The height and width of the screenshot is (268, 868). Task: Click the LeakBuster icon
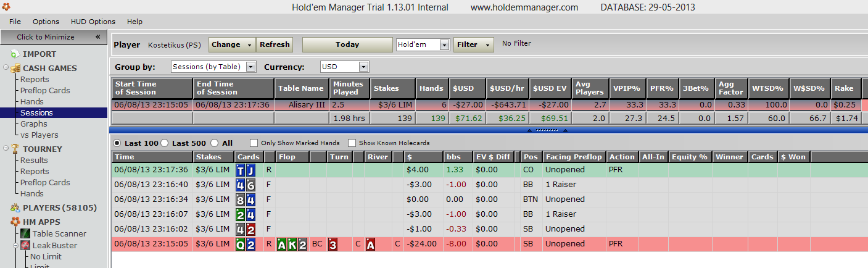click(x=25, y=245)
